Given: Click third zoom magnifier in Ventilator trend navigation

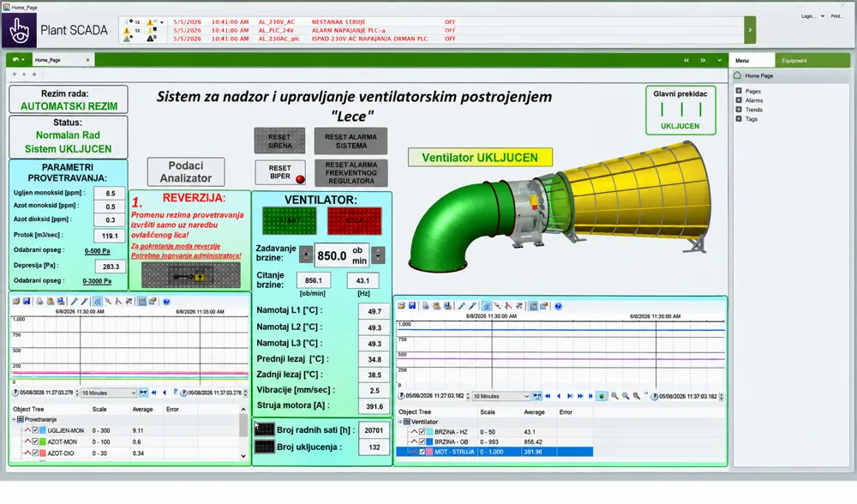Looking at the screenshot, I should click(636, 396).
